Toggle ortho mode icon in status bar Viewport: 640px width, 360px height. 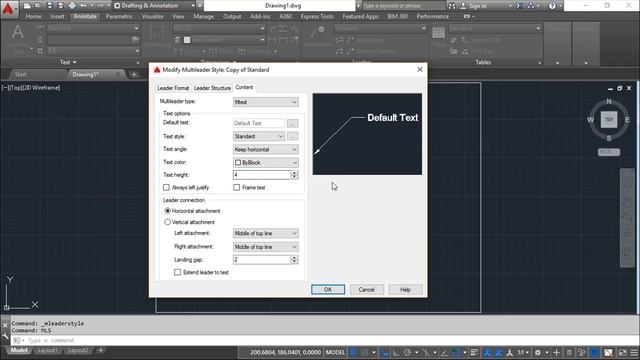pos(396,352)
